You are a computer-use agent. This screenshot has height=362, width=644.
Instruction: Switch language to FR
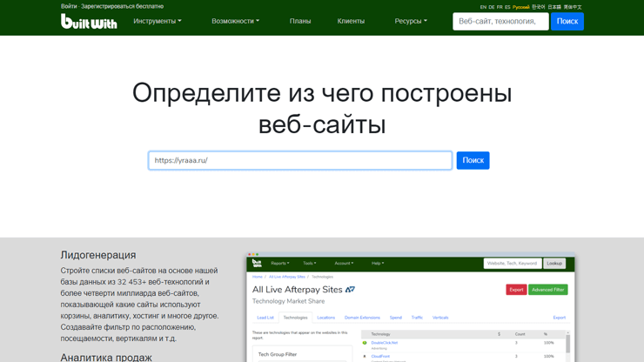point(500,7)
